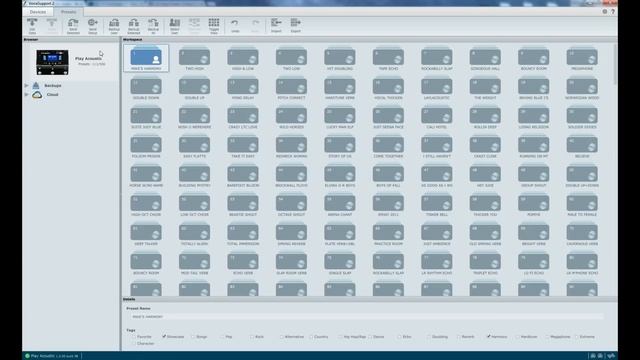The image size is (640, 360).
Task: Select the MIKE'S HARMONY preset thumbnail
Action: tap(146, 58)
